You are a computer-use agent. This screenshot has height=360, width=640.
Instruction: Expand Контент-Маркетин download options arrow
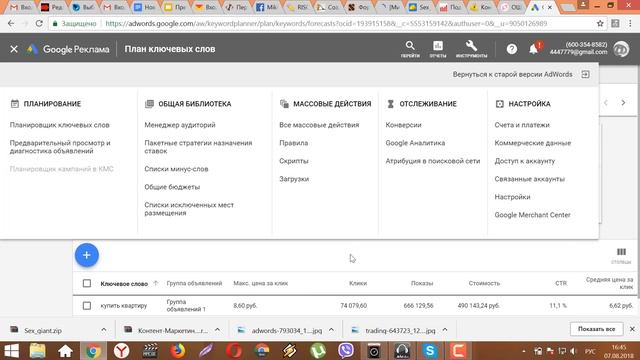(218, 330)
